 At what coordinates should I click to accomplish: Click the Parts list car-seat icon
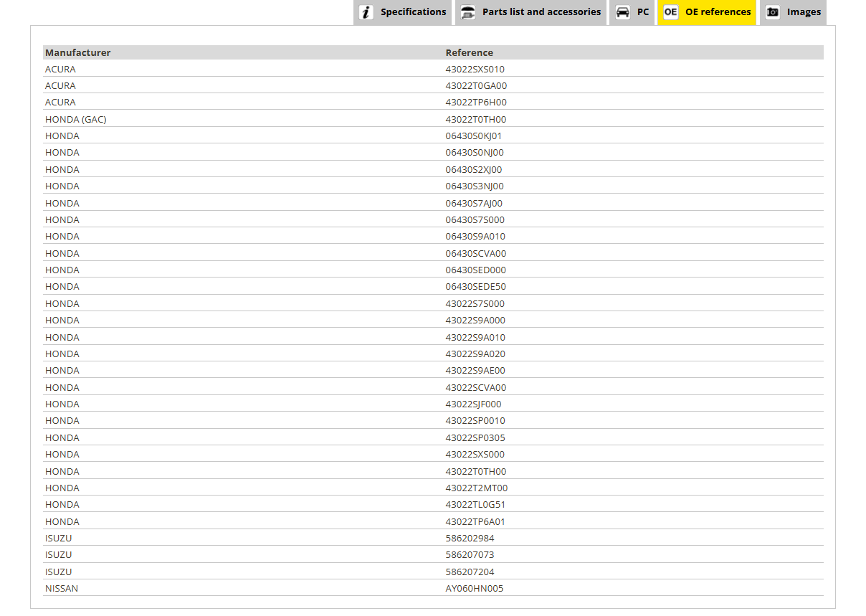468,11
